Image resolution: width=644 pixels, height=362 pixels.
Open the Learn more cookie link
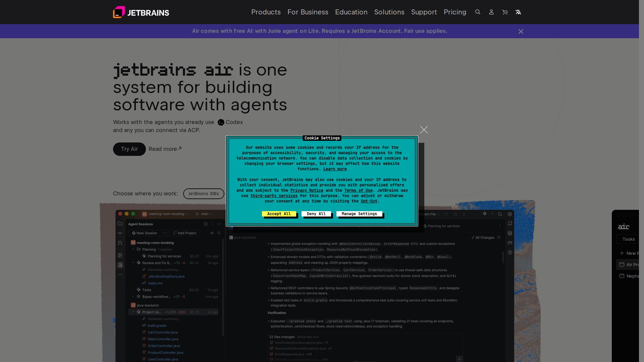[x=335, y=169]
